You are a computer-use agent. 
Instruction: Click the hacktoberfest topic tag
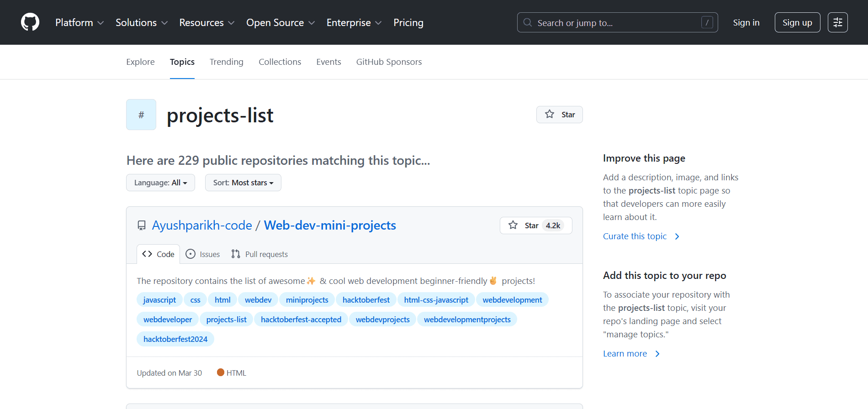point(366,300)
